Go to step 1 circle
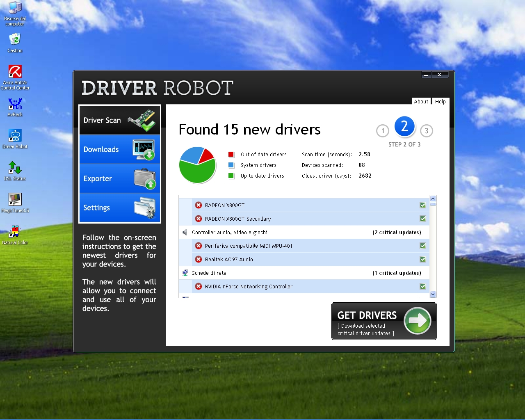 pos(383,131)
